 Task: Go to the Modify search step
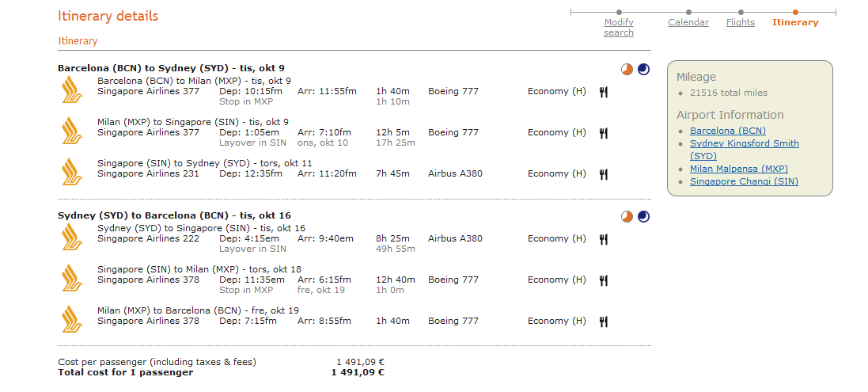(619, 28)
